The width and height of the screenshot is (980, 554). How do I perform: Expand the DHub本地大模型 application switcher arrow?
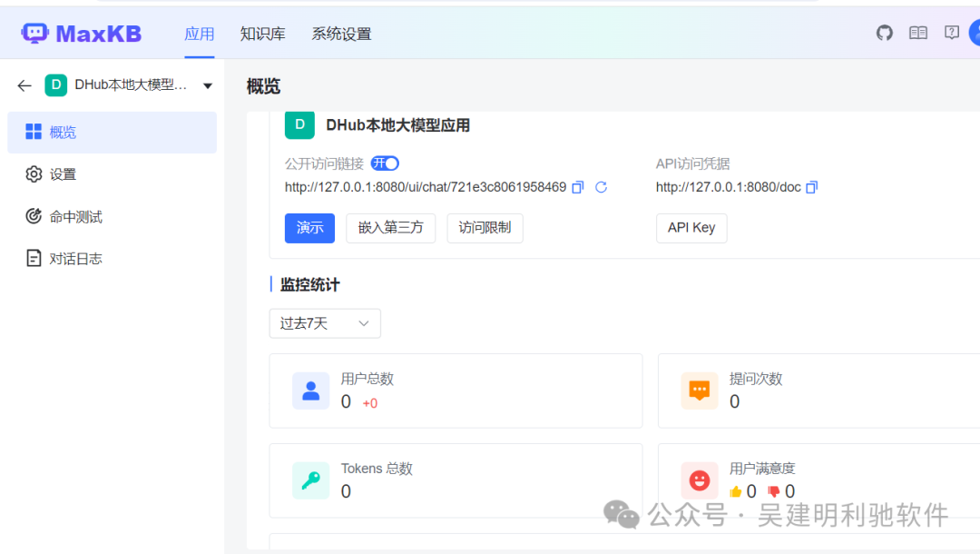[208, 85]
